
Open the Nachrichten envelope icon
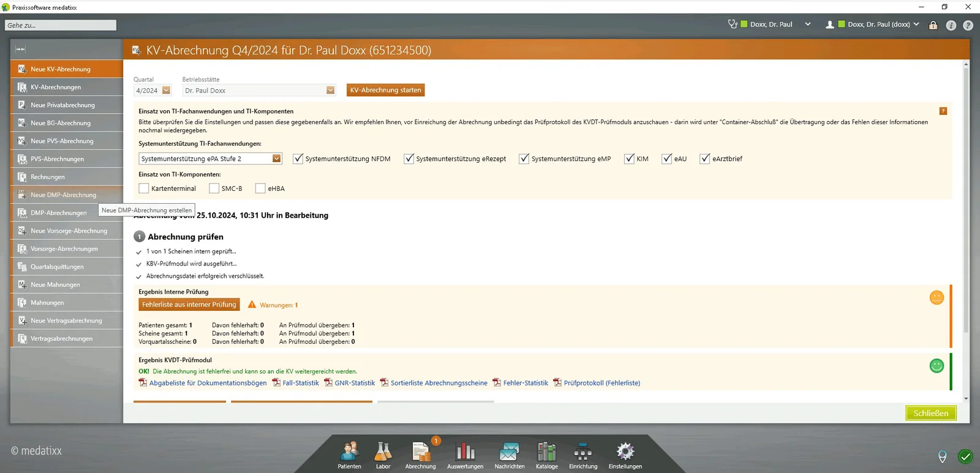coord(510,455)
